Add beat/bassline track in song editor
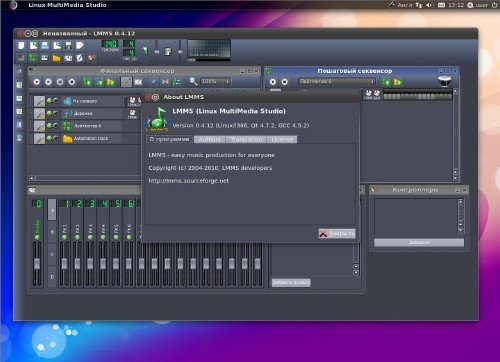The image size is (500, 362). pyautogui.click(x=88, y=82)
